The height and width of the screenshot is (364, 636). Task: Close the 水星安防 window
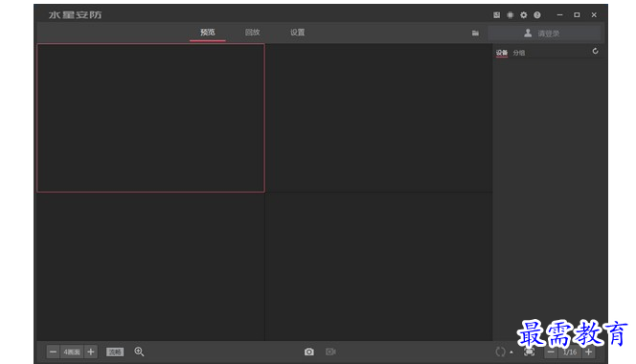[x=594, y=15]
